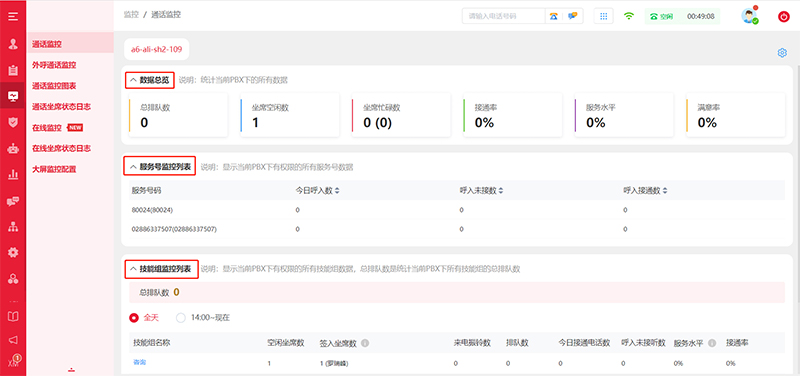This screenshot has width=800, height=376.
Task: Click the 1 (罗晴峰) signed-in agent cell
Action: (334, 363)
